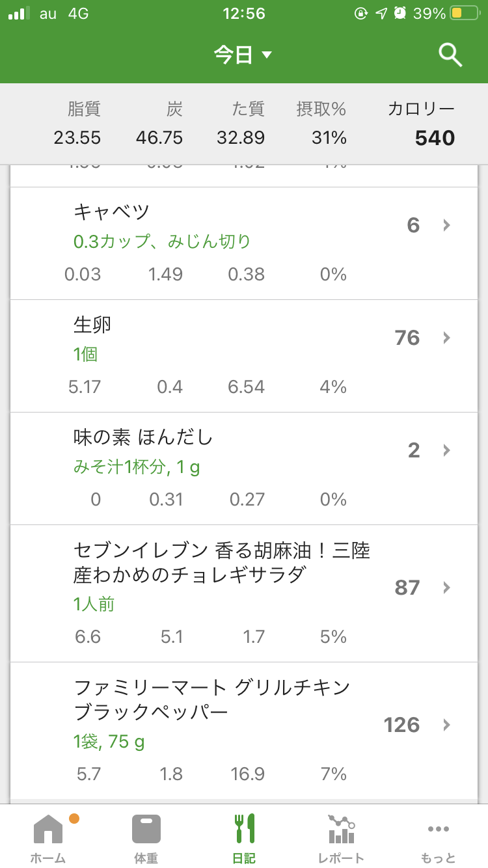Viewport: 488px width, 868px height.
Task: Open the 今日 date dropdown
Action: pos(243,55)
